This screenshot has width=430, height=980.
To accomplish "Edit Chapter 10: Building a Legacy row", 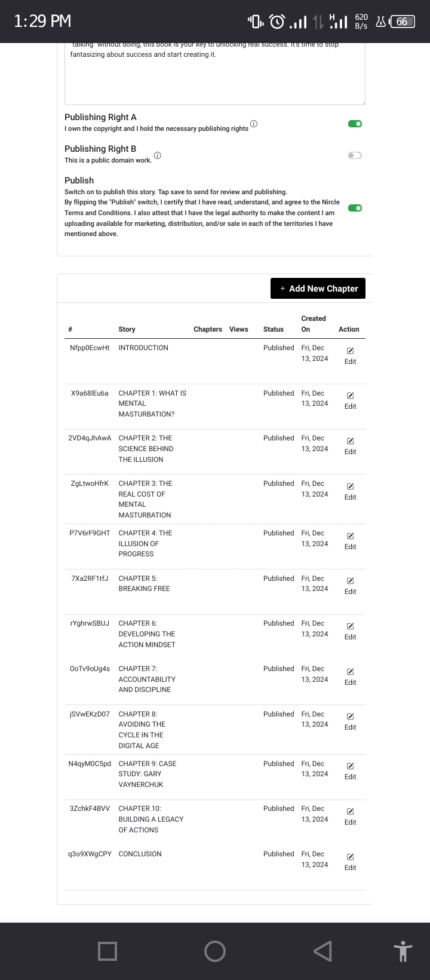I will [x=351, y=811].
